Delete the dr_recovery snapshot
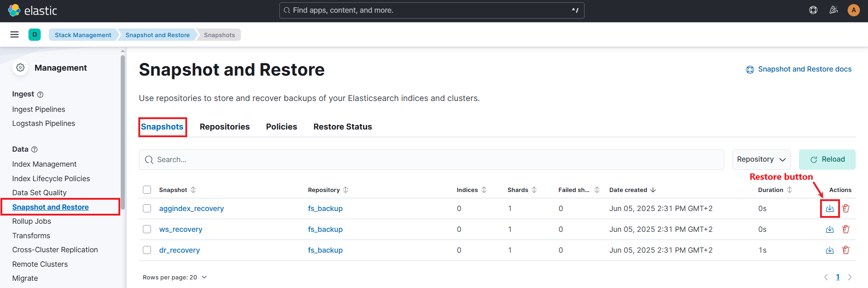This screenshot has height=288, width=868. tap(846, 250)
